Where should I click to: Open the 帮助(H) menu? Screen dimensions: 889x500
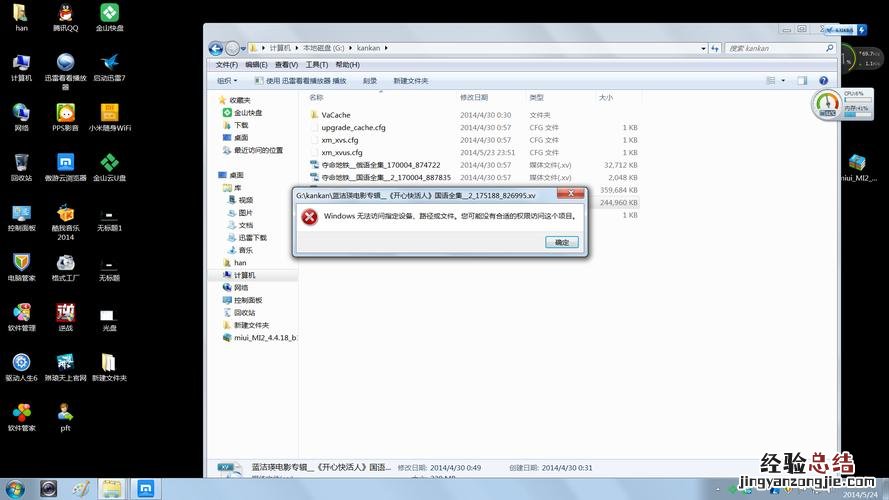(348, 65)
